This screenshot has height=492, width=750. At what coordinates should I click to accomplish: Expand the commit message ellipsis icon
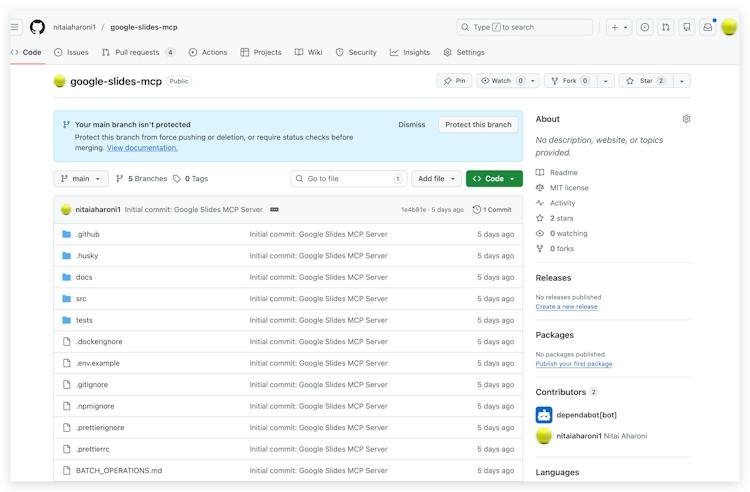(x=274, y=209)
